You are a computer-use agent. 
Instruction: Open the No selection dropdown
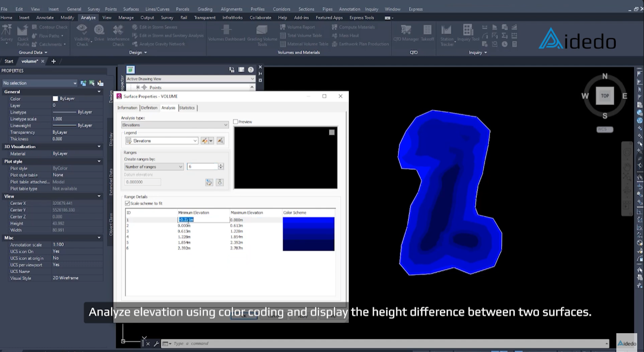(40, 83)
